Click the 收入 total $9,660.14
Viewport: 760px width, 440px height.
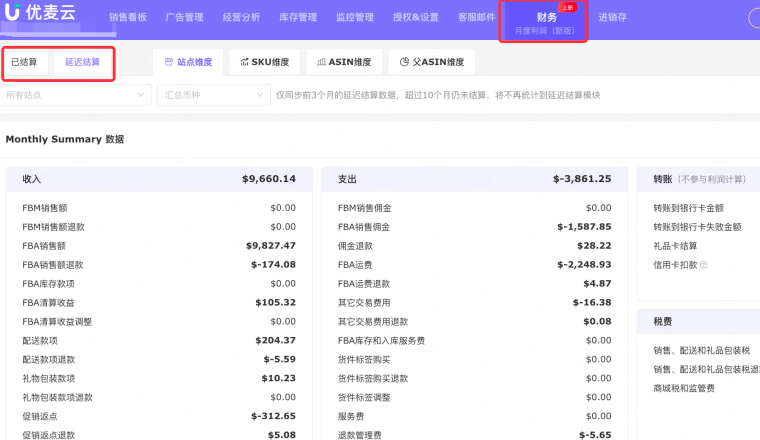click(269, 179)
